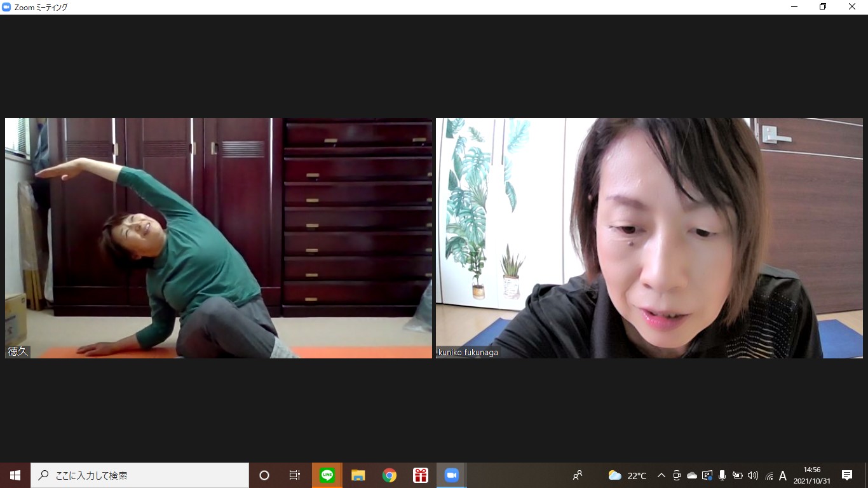Open Wi-Fi network tray icon
This screenshot has width=868, height=488.
pos(769,475)
